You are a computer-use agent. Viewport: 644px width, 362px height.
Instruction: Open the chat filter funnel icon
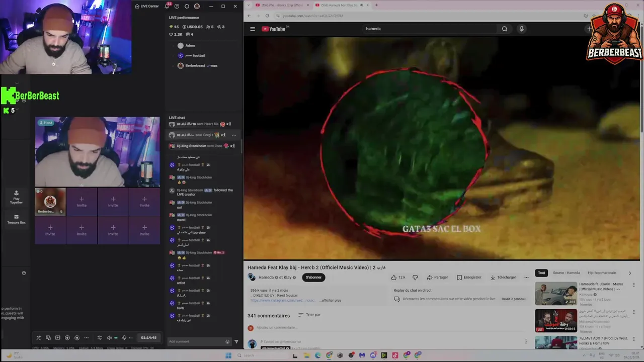click(x=236, y=342)
